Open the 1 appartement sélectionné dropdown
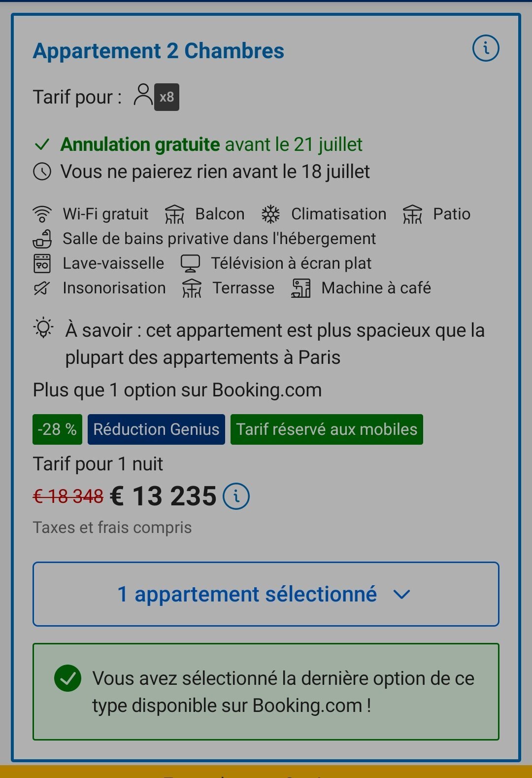Image resolution: width=532 pixels, height=778 pixels. click(x=266, y=594)
